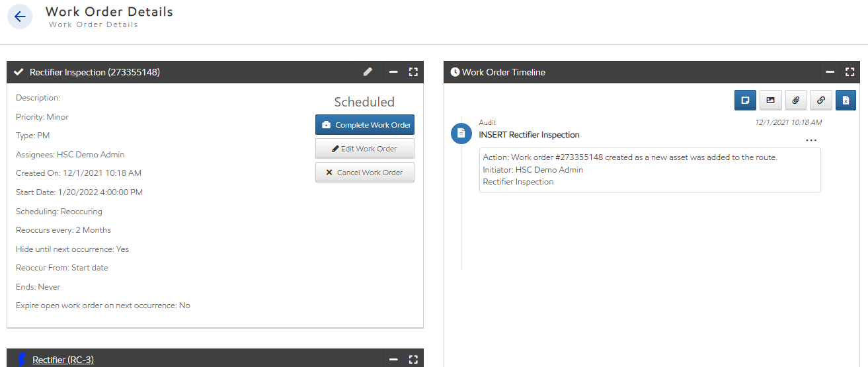The image size is (868, 367).
Task: Open the Rectifier (RC-3) link
Action: [x=63, y=360]
